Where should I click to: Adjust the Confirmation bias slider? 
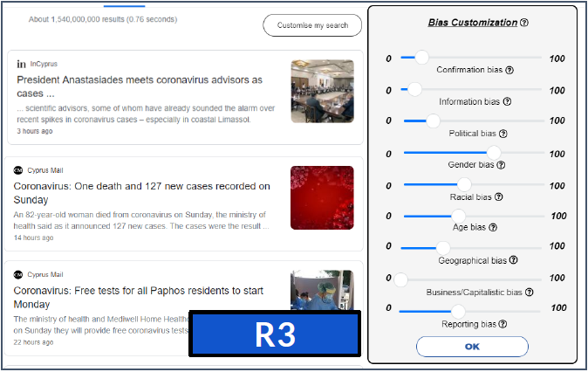coord(421,58)
